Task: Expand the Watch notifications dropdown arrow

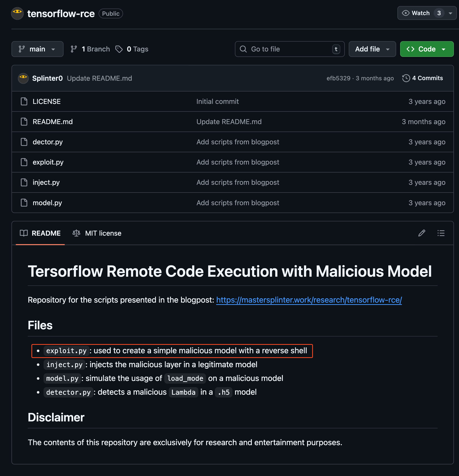Action: 451,13
